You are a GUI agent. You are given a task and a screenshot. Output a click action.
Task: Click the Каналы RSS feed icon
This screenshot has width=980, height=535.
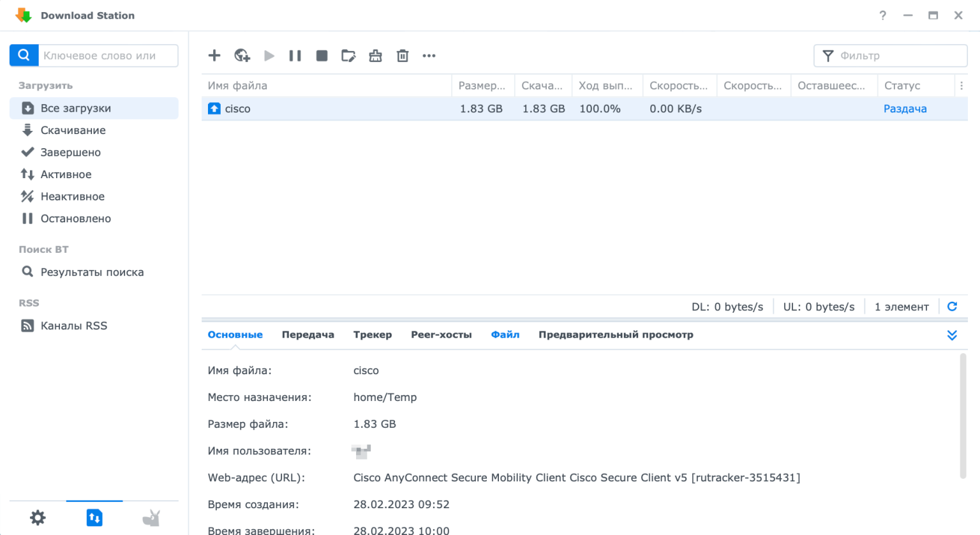(27, 326)
